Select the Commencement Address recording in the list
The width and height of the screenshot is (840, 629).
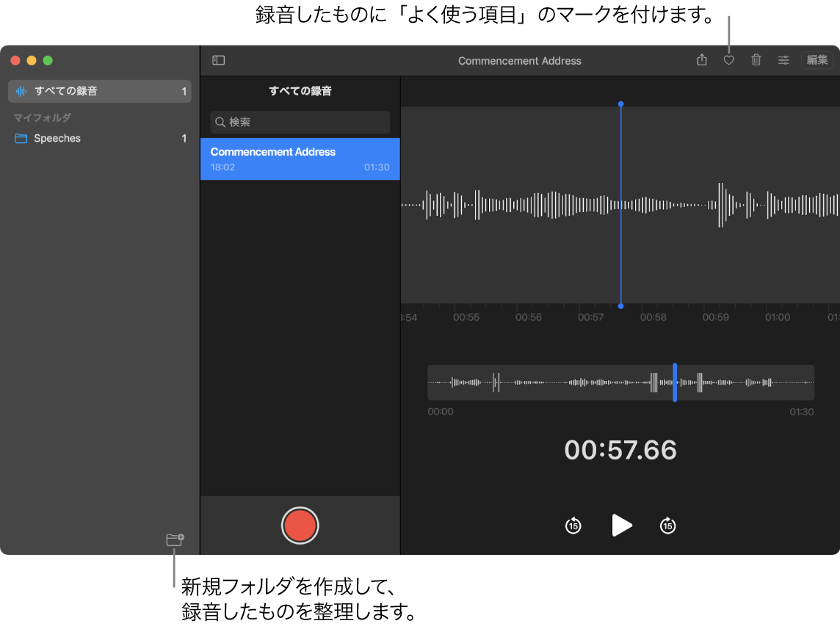[300, 159]
